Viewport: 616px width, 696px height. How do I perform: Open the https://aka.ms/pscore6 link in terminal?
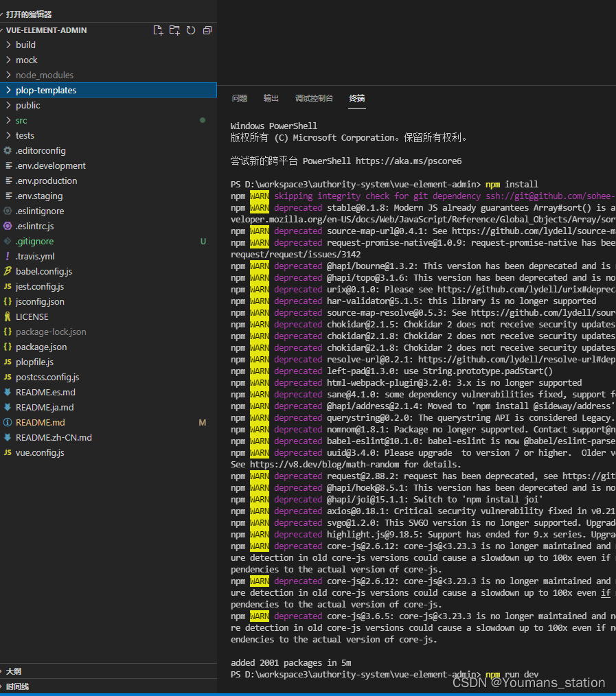[x=409, y=161]
